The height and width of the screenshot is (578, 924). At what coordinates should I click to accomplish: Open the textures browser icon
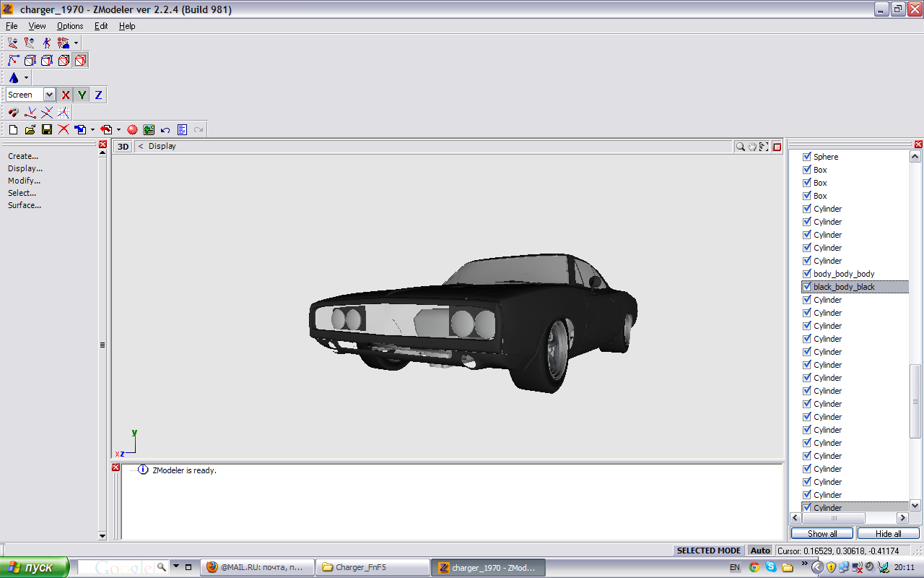click(x=149, y=130)
